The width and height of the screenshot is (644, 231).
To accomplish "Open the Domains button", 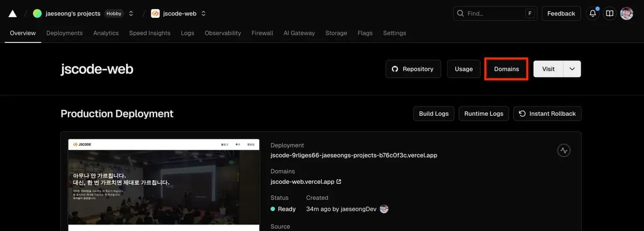I will [507, 69].
